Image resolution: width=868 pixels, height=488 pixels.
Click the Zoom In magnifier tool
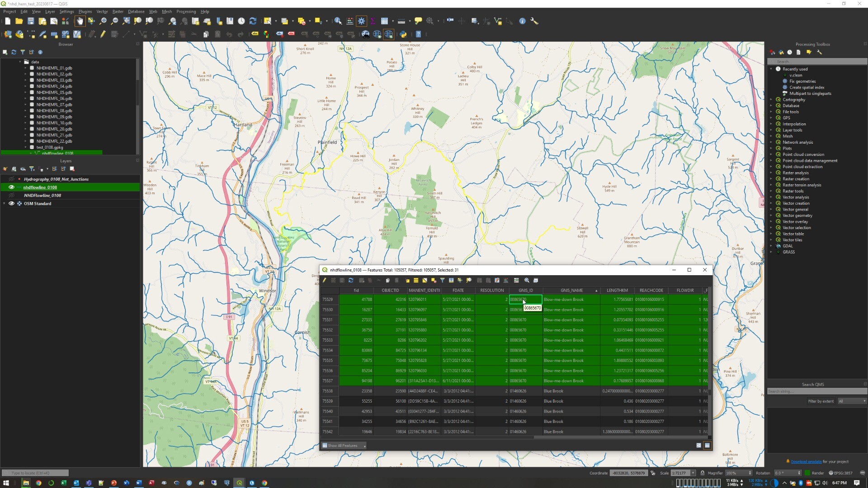pyautogui.click(x=103, y=21)
